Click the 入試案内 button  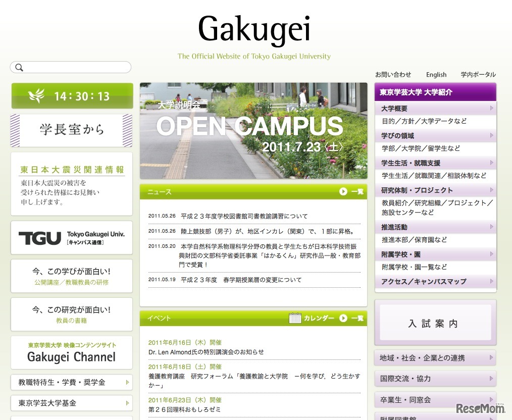(x=434, y=324)
